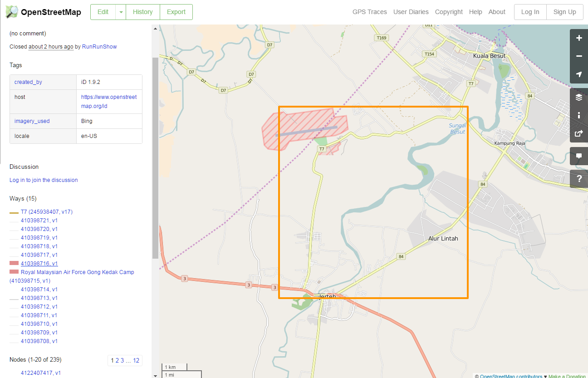Open node 4122407417, v1
This screenshot has height=378, width=588.
pos(41,373)
